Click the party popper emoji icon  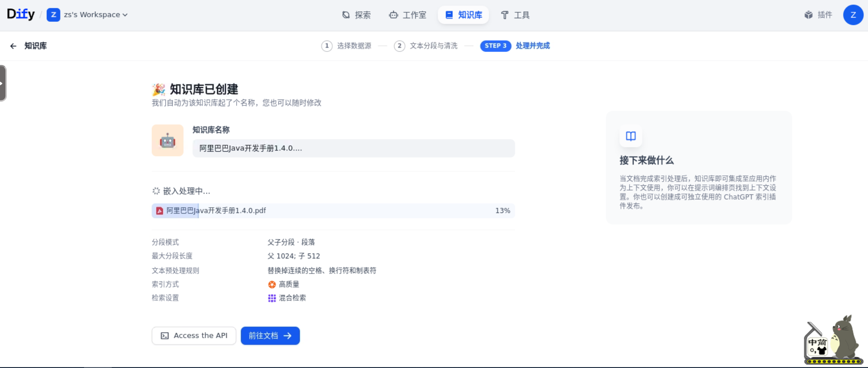click(159, 89)
